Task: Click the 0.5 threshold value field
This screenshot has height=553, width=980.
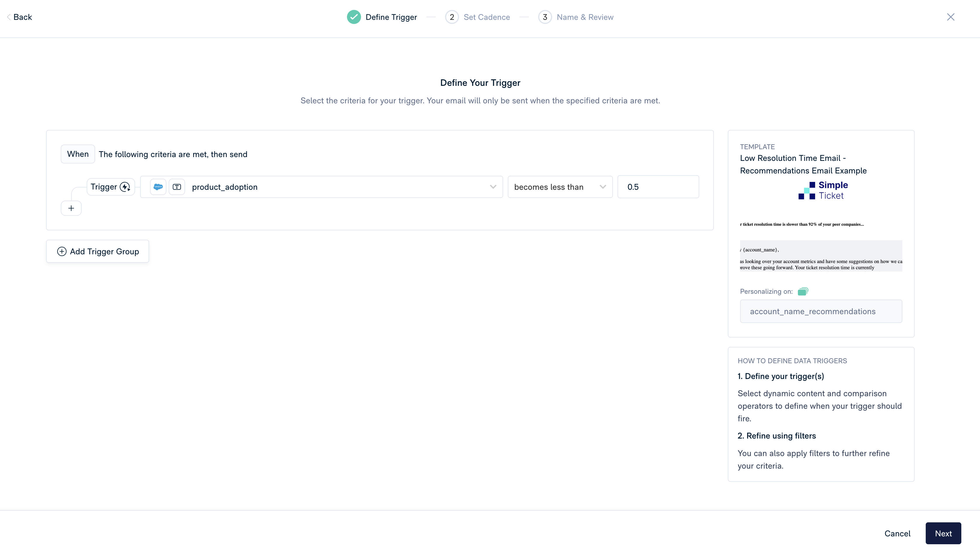Action: (x=658, y=187)
